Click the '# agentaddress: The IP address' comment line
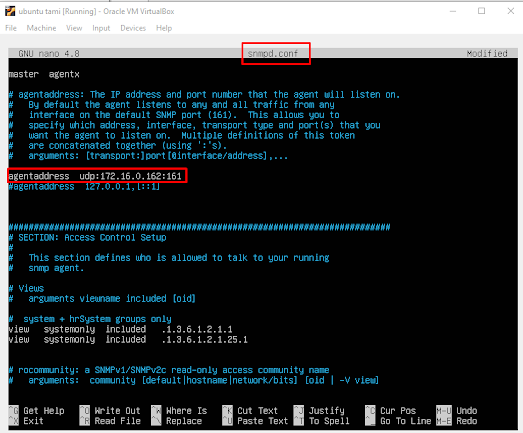 pos(204,94)
